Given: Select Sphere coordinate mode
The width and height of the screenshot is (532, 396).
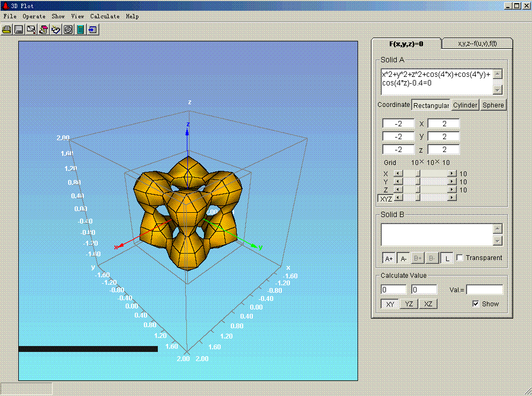Looking at the screenshot, I should pyautogui.click(x=493, y=105).
